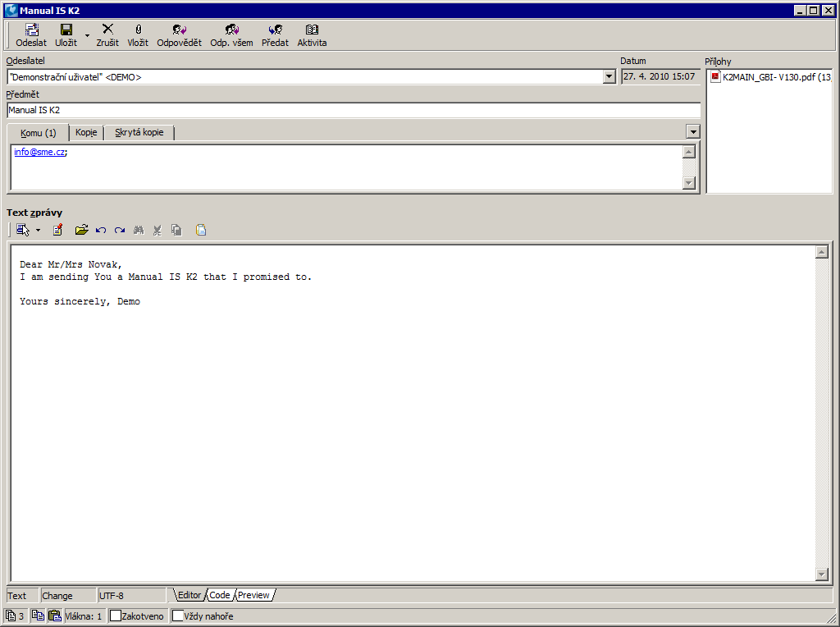
Task: Maximize the Manual IS K2 window
Action: coord(813,10)
